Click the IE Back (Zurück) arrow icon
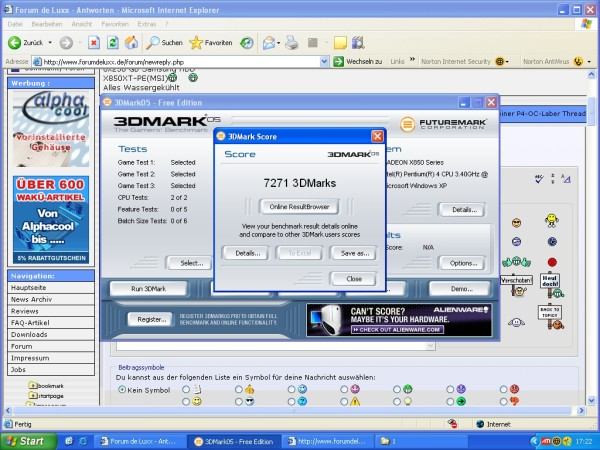Viewport: 600px width, 450px height. [15, 43]
